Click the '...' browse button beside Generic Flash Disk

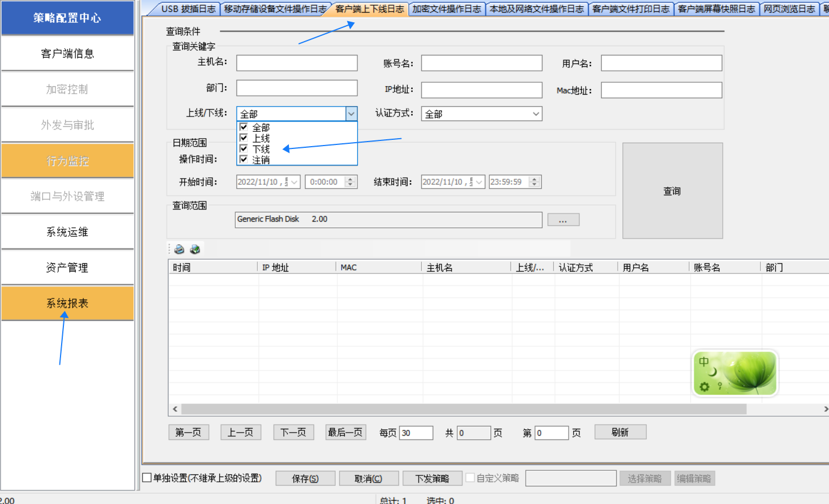coord(563,220)
